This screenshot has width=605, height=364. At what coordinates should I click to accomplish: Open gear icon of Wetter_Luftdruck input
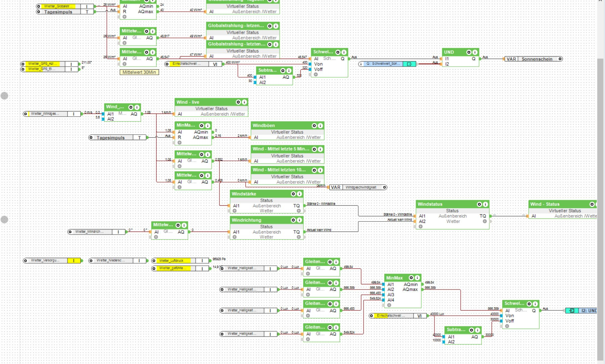click(154, 261)
